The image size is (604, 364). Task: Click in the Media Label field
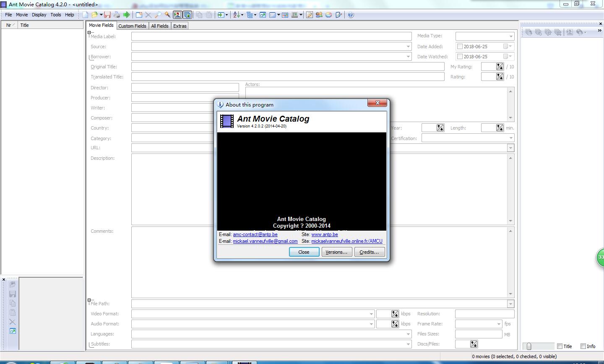[271, 36]
